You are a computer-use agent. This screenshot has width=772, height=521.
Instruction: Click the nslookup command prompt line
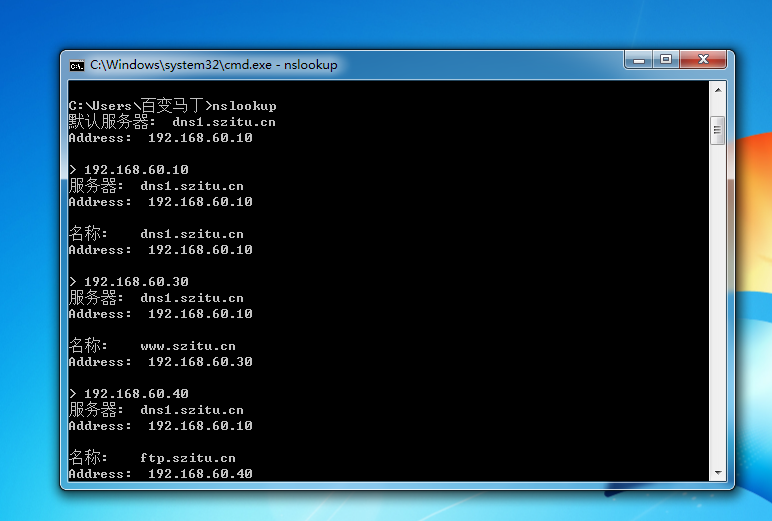[173, 106]
